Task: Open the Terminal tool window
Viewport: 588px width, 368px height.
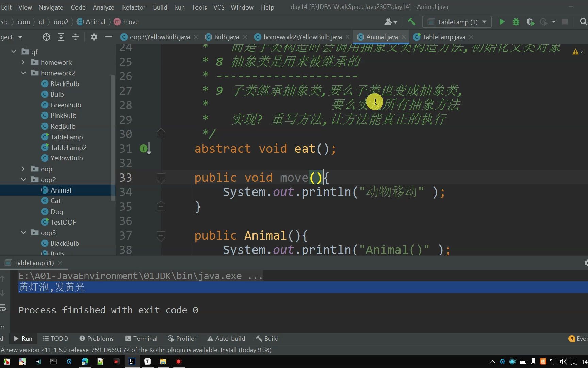Action: [141, 339]
